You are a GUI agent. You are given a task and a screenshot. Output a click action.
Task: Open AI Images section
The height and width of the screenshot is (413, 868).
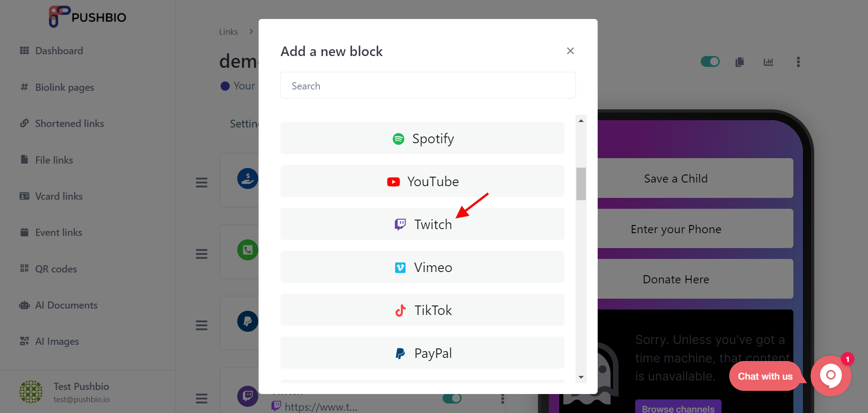57,341
